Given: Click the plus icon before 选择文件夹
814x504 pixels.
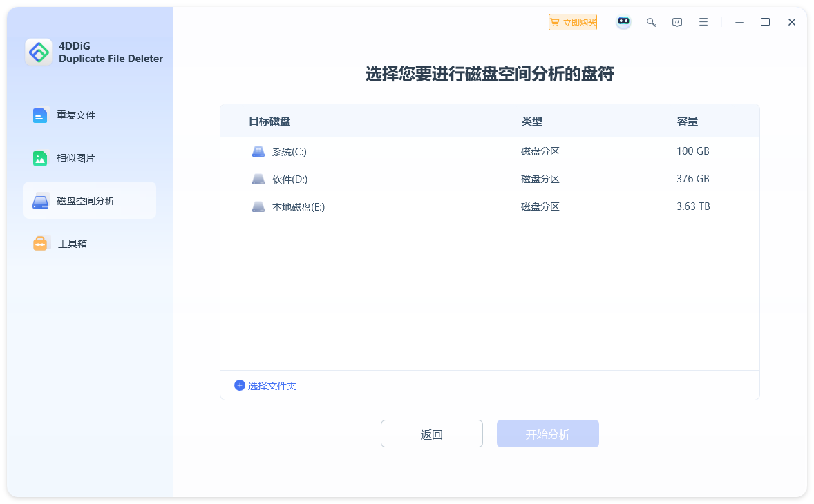Looking at the screenshot, I should [x=238, y=385].
